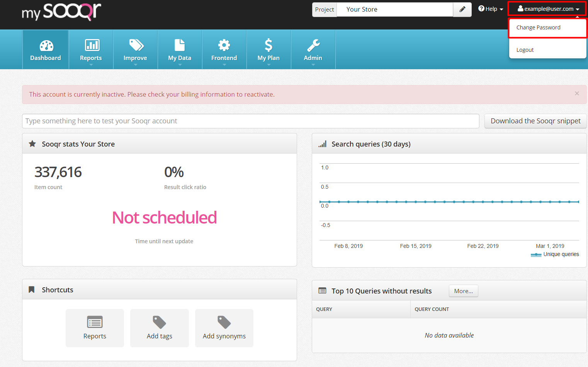Click the 0% result click ratio
The width and height of the screenshot is (588, 367).
(x=174, y=172)
